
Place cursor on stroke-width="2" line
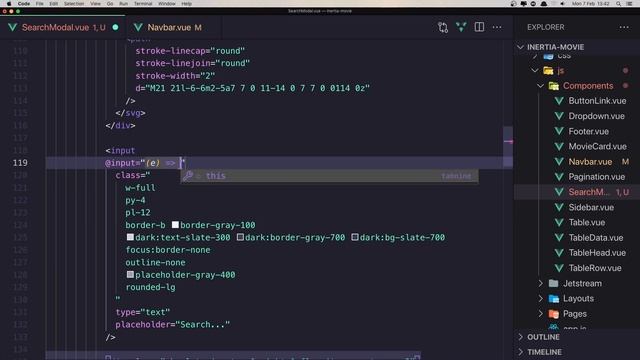tap(175, 76)
